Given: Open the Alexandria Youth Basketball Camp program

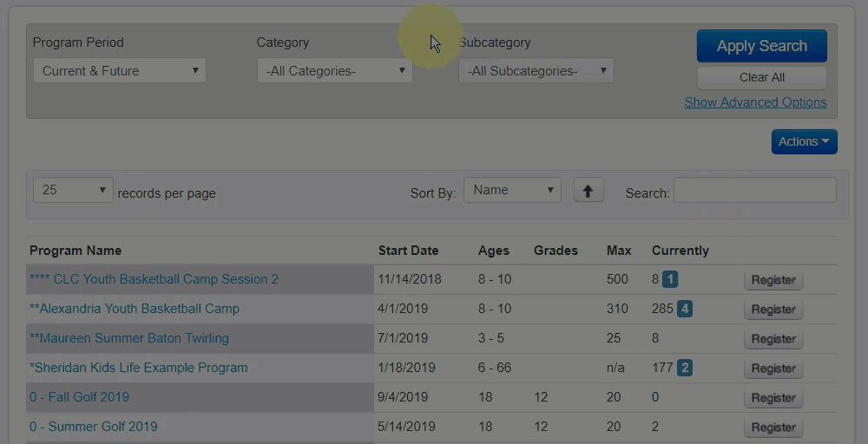Looking at the screenshot, I should [135, 309].
